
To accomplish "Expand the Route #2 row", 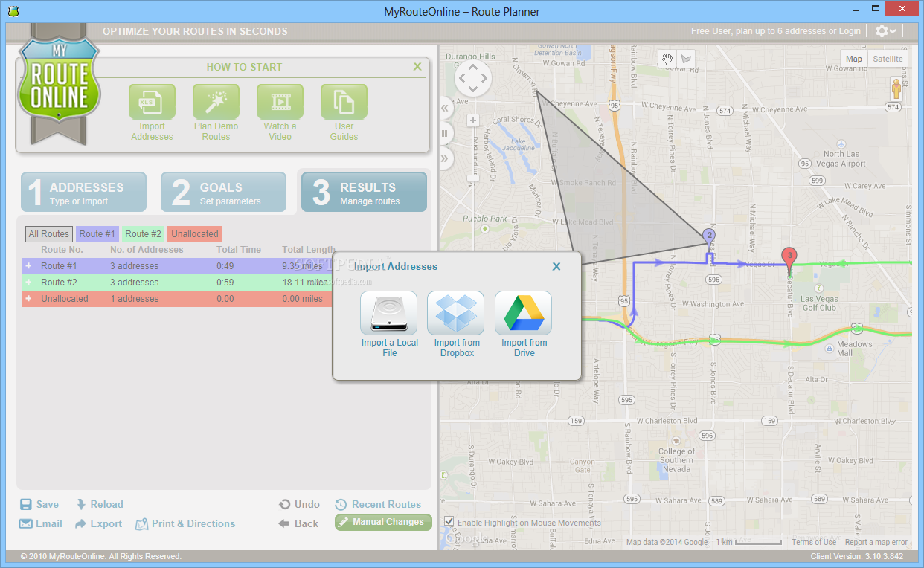I will coord(28,282).
